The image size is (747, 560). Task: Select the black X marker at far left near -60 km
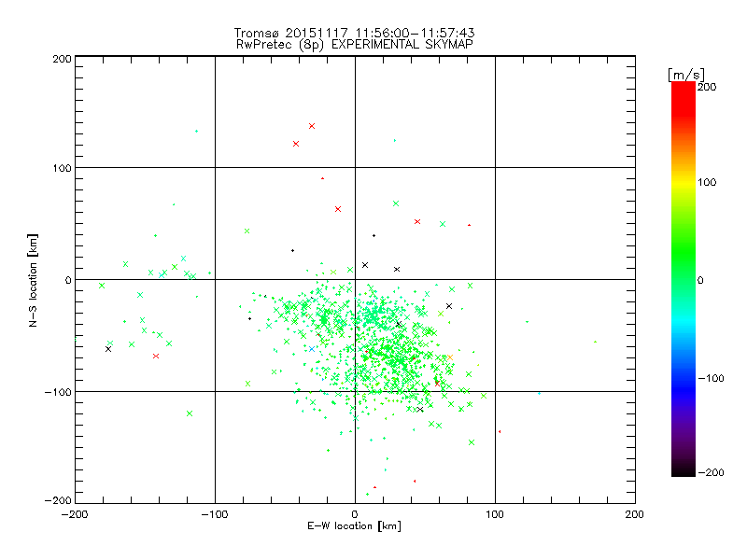108,349
